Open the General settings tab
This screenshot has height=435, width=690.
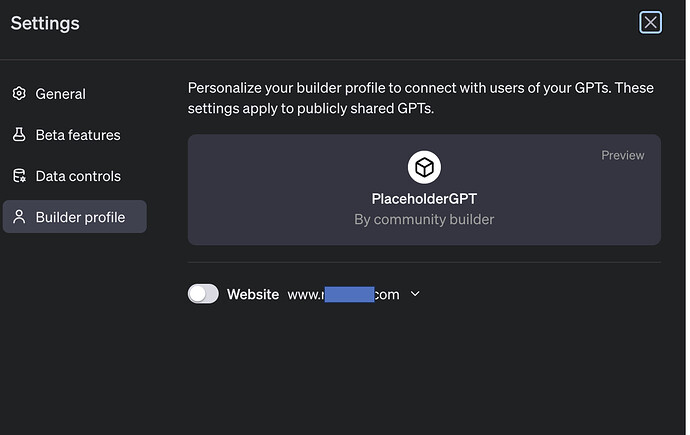(x=60, y=94)
